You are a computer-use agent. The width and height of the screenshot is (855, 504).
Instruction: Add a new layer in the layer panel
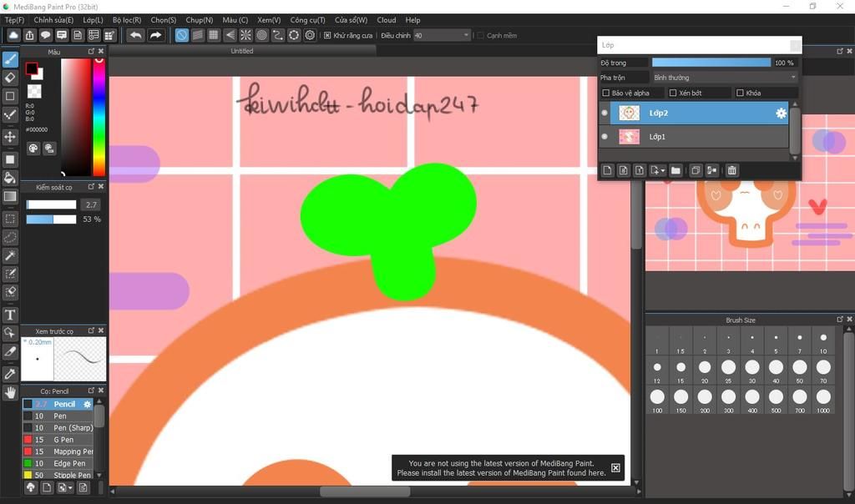[607, 170]
